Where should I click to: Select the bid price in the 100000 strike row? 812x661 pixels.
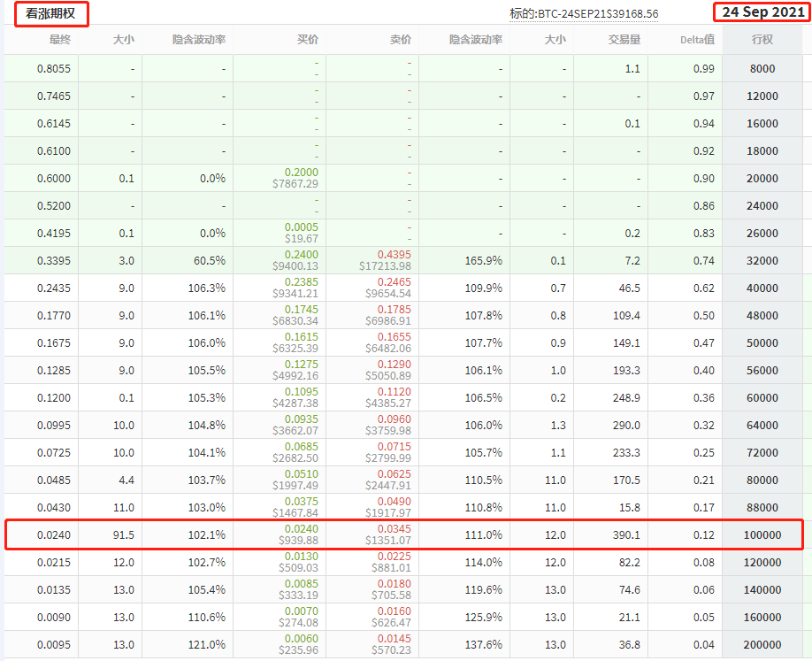coord(302,528)
